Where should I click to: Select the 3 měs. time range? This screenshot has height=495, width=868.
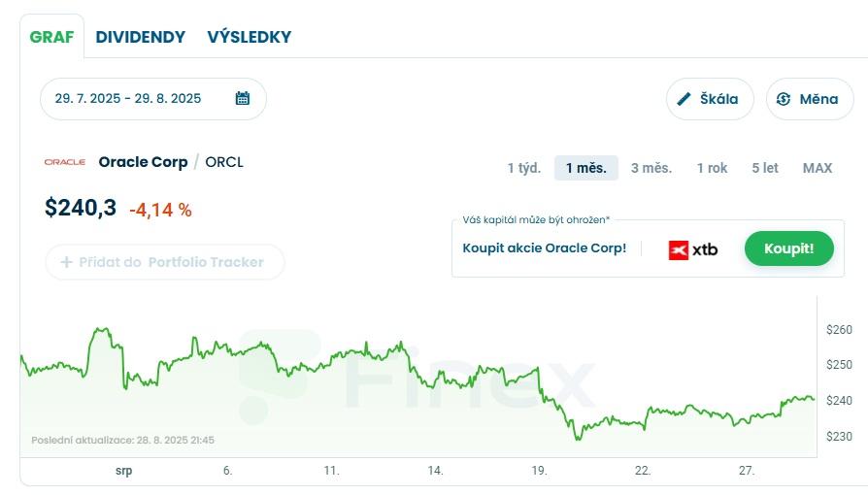(651, 168)
